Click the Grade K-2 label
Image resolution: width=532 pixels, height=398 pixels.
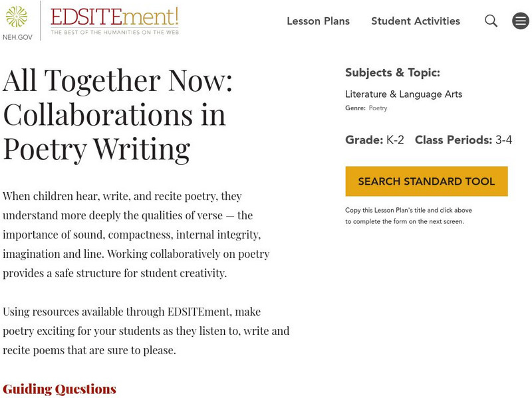point(374,140)
